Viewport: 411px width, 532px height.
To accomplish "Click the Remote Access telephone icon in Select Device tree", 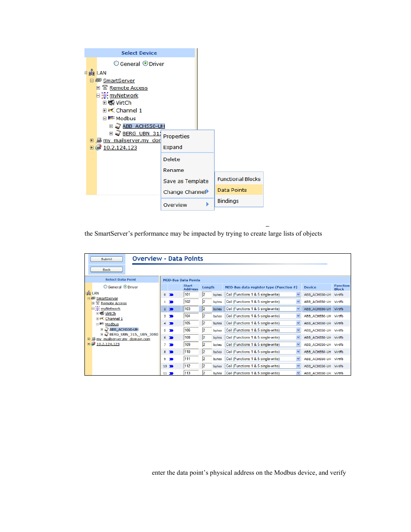I will pos(105,87).
